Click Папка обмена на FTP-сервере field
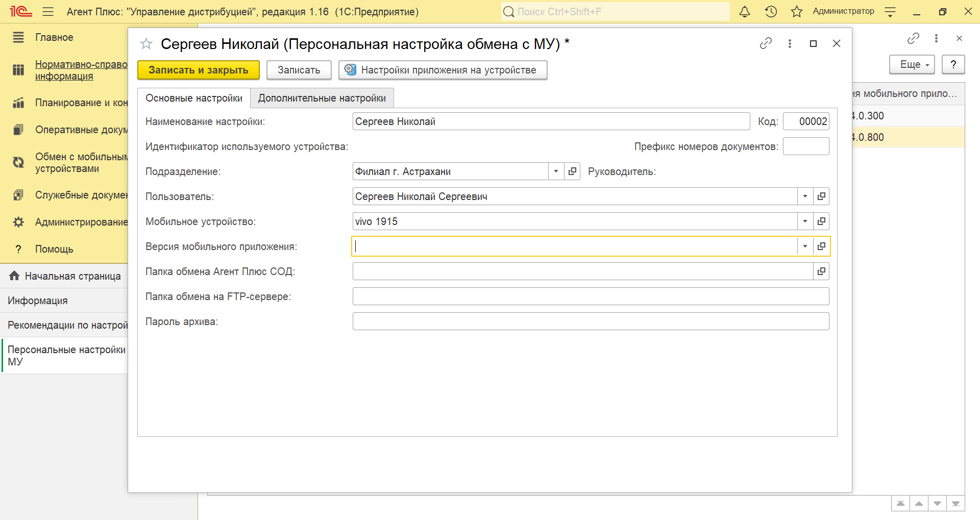Image resolution: width=980 pixels, height=520 pixels. tap(591, 296)
